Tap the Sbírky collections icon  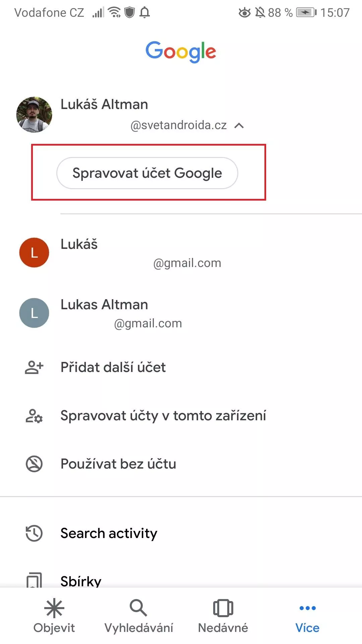pyautogui.click(x=34, y=580)
